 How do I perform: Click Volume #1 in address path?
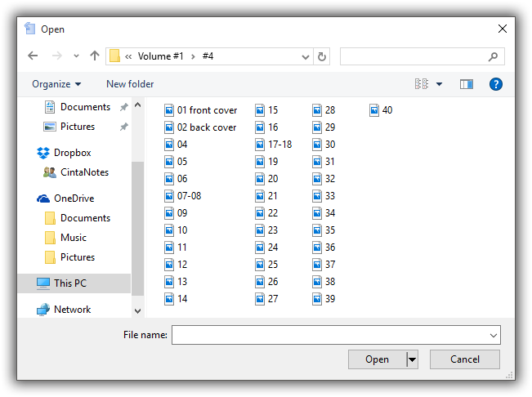click(160, 56)
